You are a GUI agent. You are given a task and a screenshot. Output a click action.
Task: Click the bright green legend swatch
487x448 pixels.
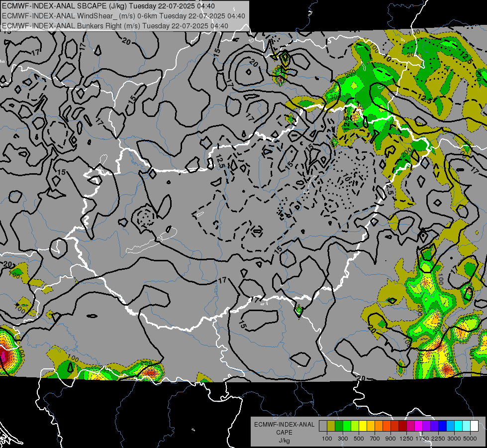coord(347,426)
